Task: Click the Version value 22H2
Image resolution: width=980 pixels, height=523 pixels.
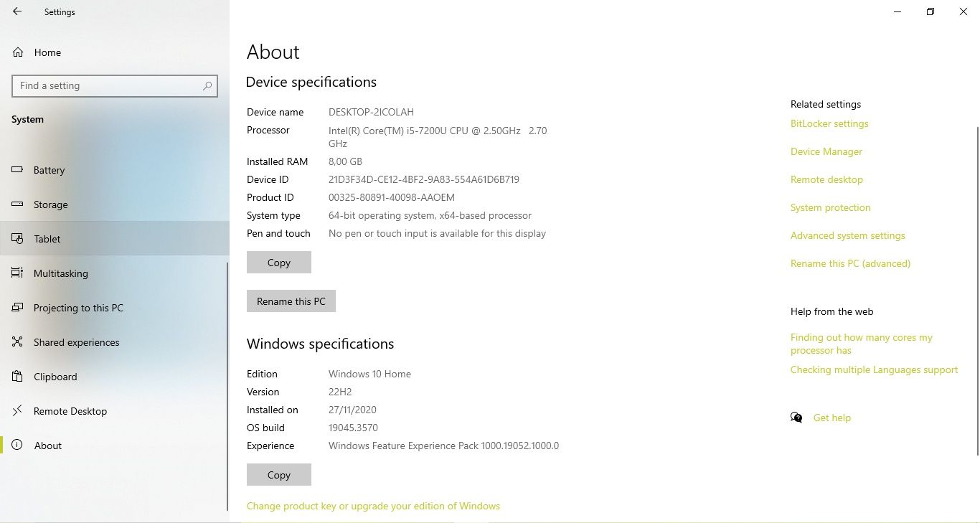Action: tap(340, 392)
